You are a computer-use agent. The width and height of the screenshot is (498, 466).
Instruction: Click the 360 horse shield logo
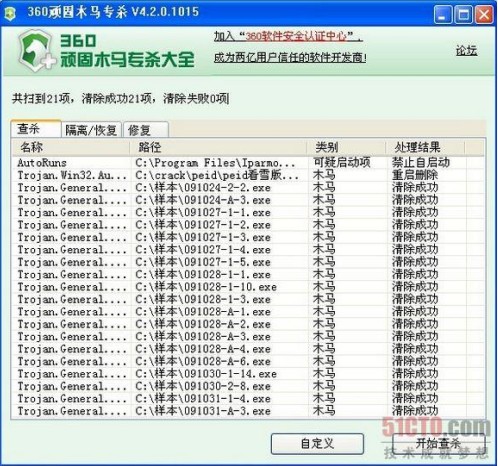coord(36,51)
